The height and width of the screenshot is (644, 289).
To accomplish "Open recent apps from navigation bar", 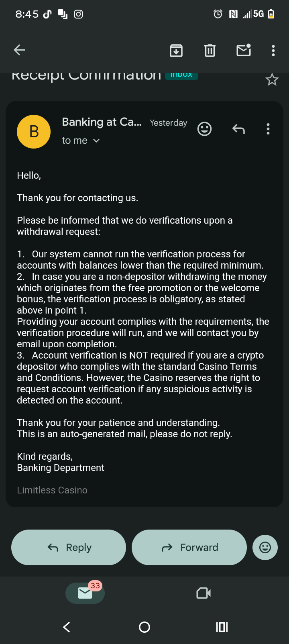I will coord(222,627).
